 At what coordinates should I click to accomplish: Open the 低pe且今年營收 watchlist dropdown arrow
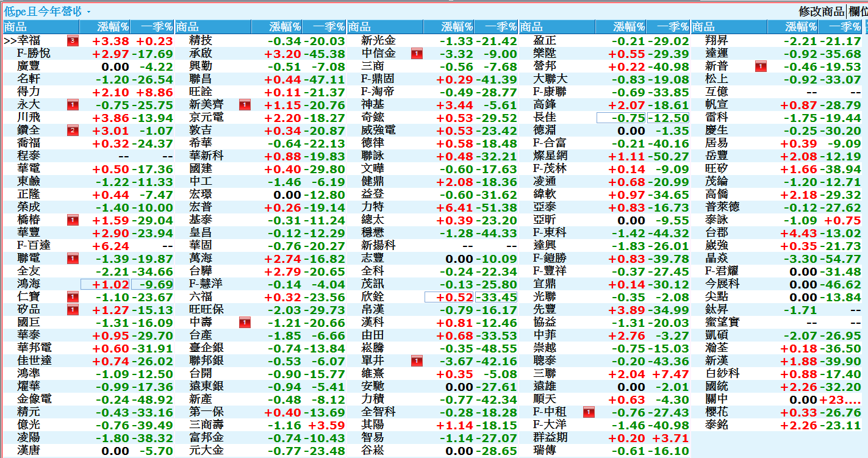(88, 12)
